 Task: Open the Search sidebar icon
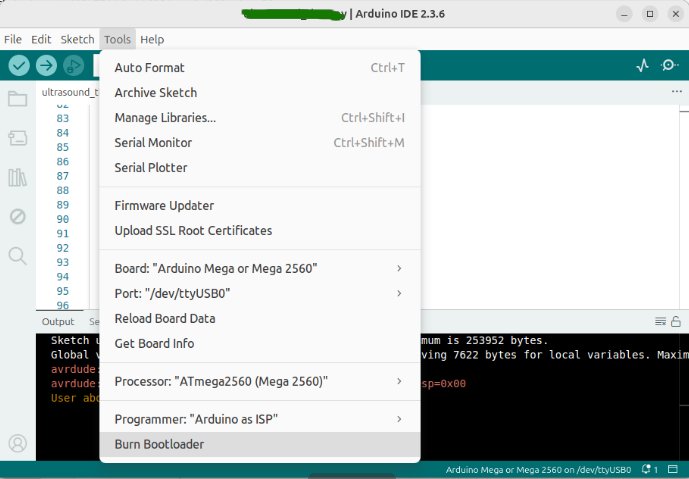pyautogui.click(x=17, y=256)
